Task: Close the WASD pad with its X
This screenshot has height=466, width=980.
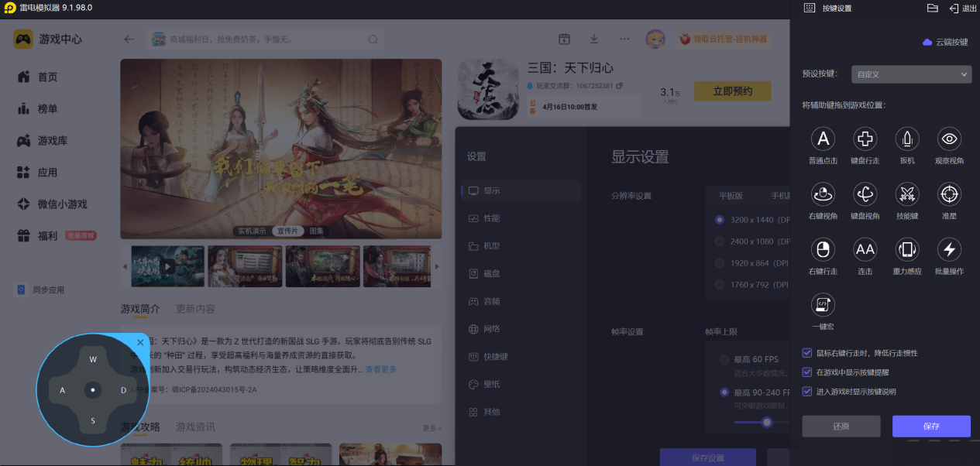Action: point(140,342)
